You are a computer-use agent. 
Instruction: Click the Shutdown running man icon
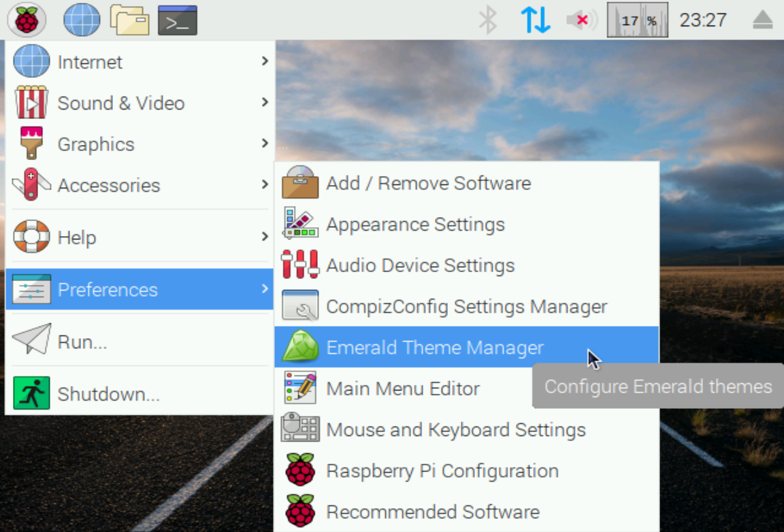[31, 393]
